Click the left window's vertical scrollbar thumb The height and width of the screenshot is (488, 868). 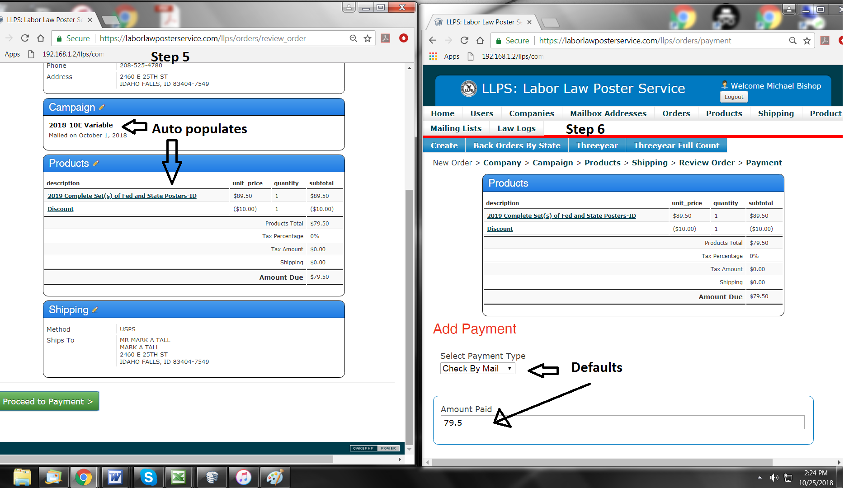click(x=409, y=316)
